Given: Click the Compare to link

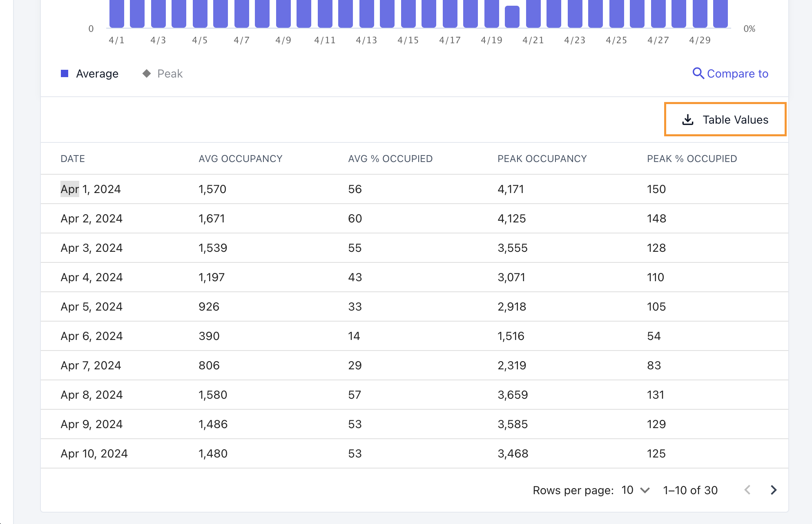Looking at the screenshot, I should 737,73.
